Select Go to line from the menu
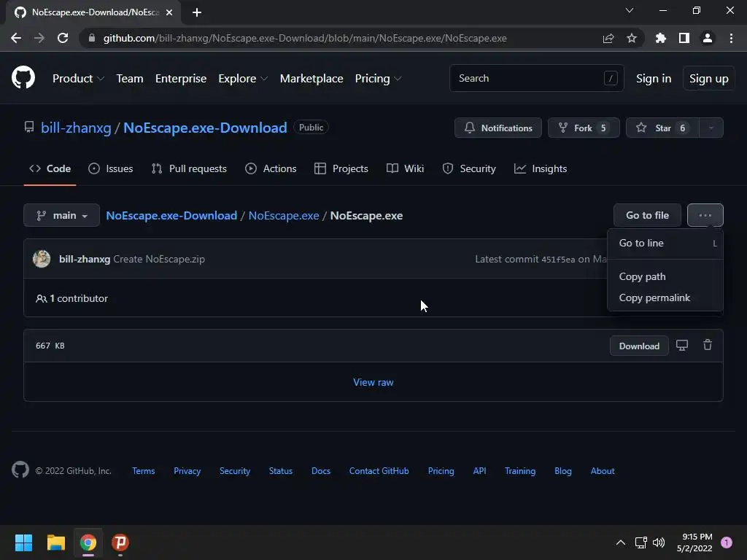Image resolution: width=747 pixels, height=560 pixels. click(x=665, y=243)
